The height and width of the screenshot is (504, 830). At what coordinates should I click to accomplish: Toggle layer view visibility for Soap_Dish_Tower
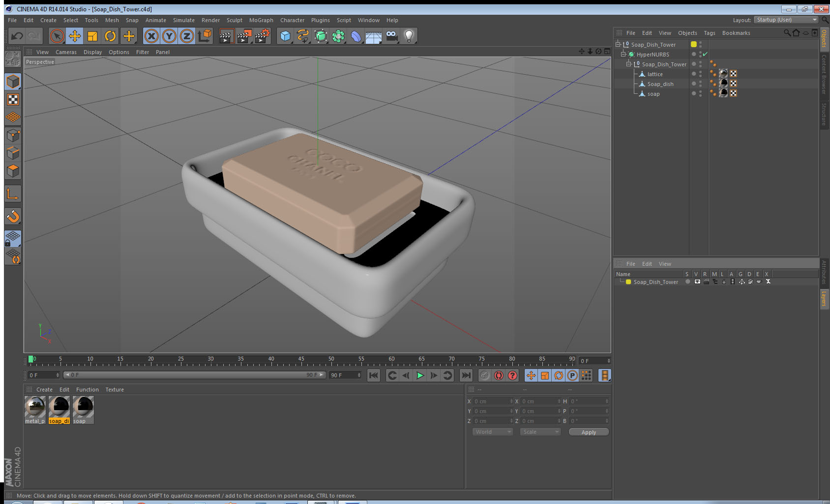click(x=697, y=281)
